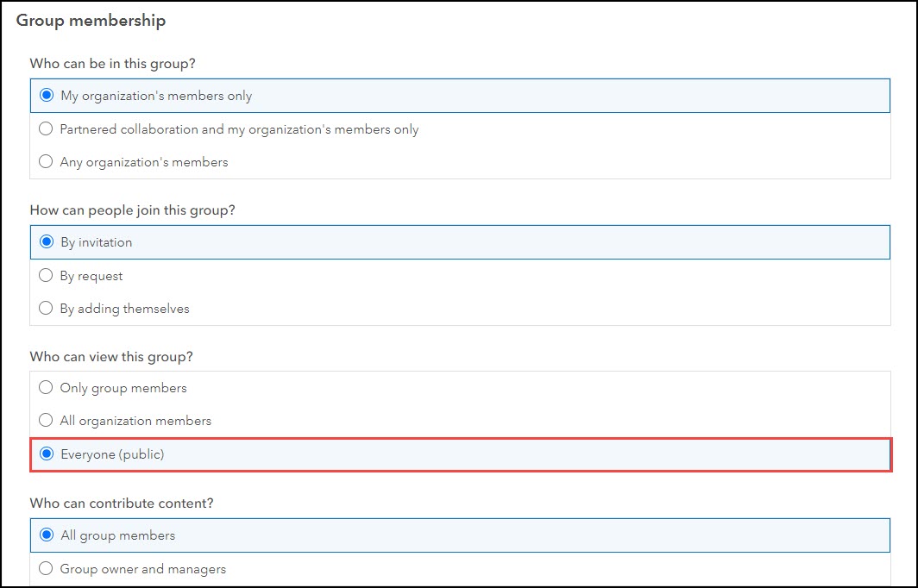The width and height of the screenshot is (918, 588).
Task: Choose "Partnered collaboration and my organization's members only"
Action: pos(47,129)
